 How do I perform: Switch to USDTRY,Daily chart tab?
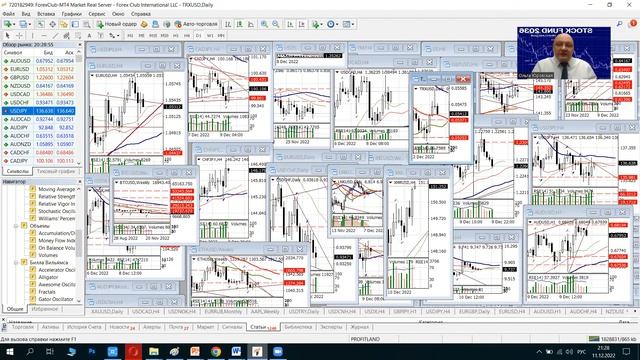[304, 311]
